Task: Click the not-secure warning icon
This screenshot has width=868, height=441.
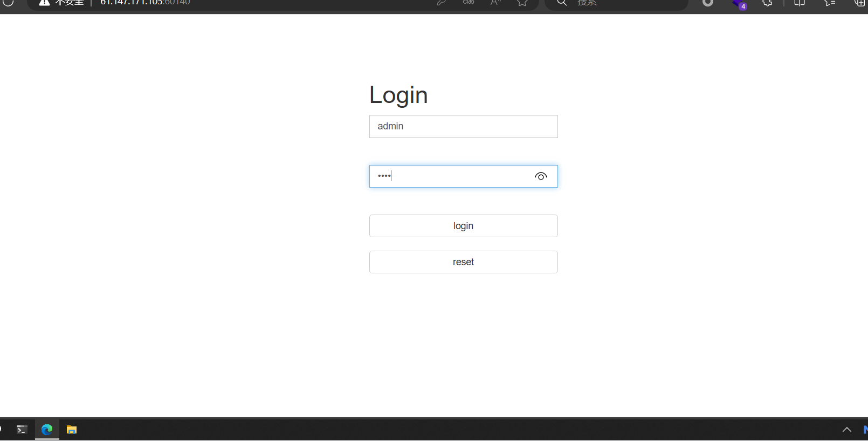Action: 44,2
